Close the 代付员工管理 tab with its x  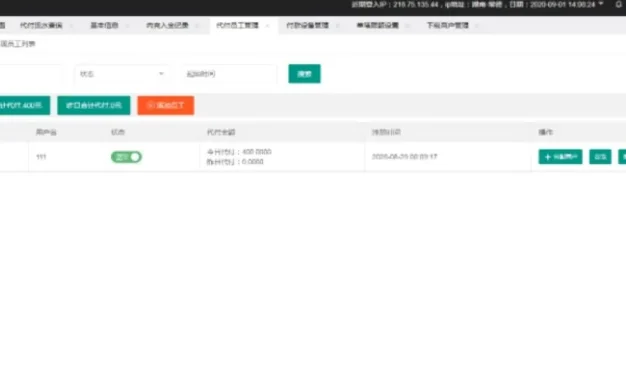[x=267, y=26]
